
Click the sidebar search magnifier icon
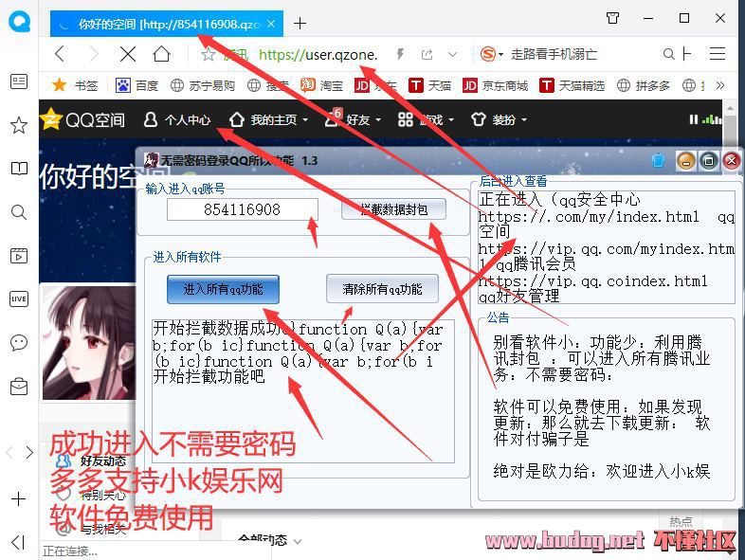pyautogui.click(x=18, y=212)
